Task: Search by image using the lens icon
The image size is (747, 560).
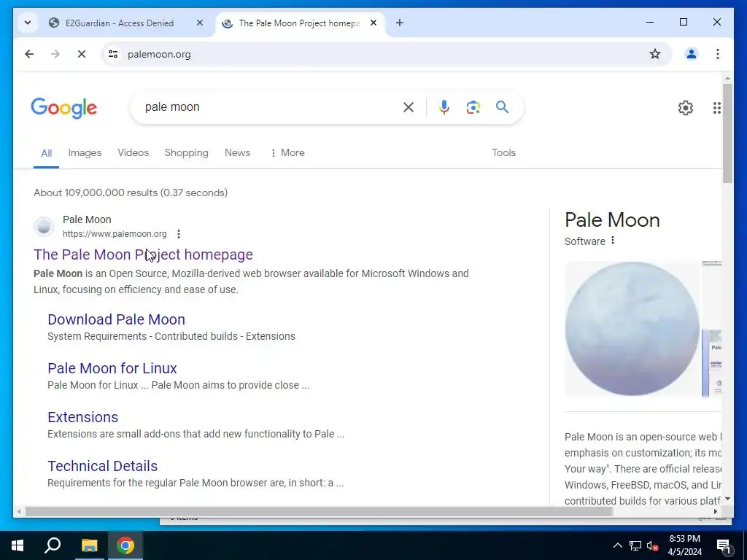Action: coord(473,107)
